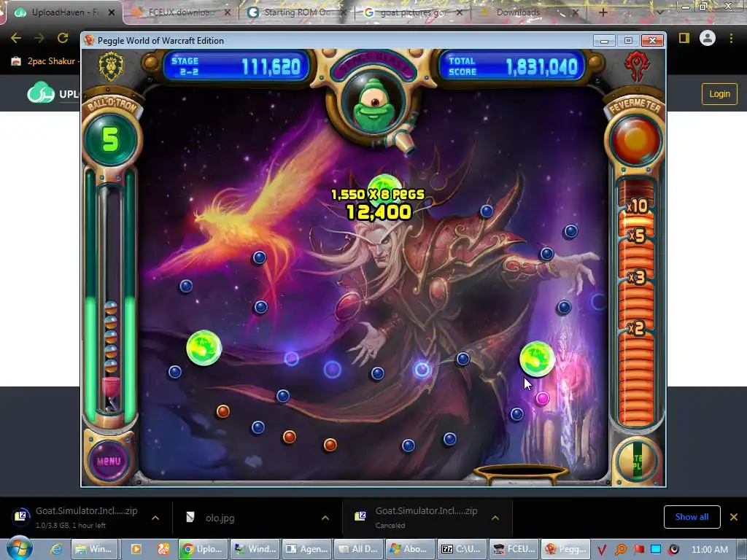The image size is (747, 560).
Task: Launch Internet Explorer from taskbar
Action: 56,549
